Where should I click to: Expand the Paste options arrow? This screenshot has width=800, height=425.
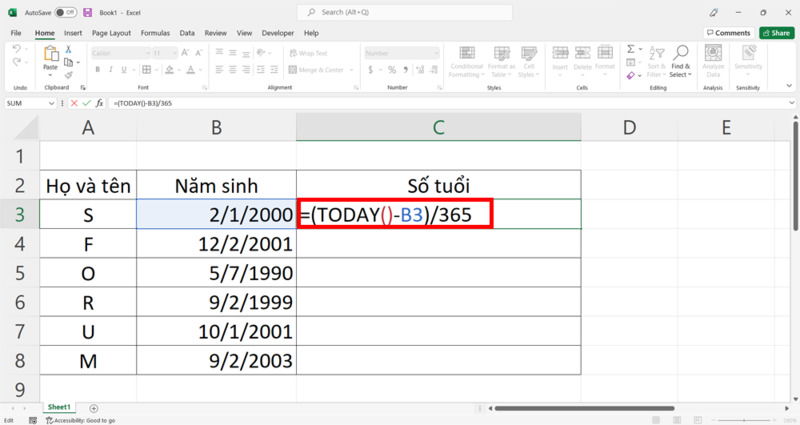pyautogui.click(x=50, y=76)
